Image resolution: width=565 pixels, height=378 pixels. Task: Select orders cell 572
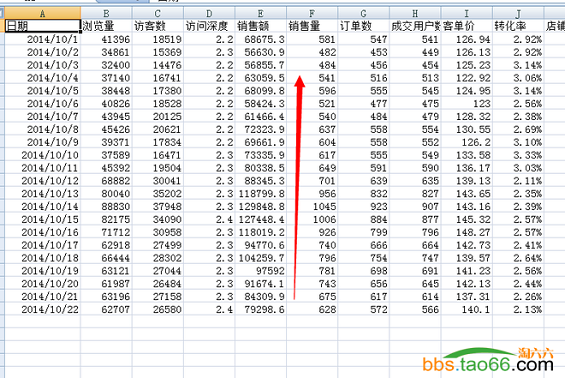click(x=364, y=309)
